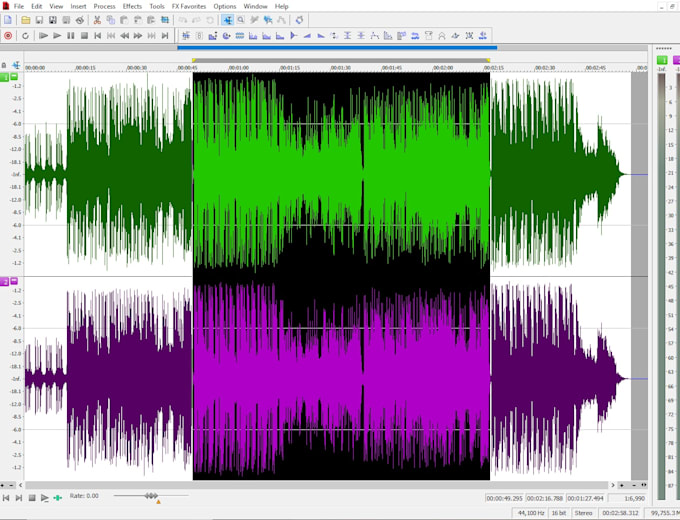The image size is (680, 520).
Task: Click the first process toolbar icon
Action: (186, 36)
